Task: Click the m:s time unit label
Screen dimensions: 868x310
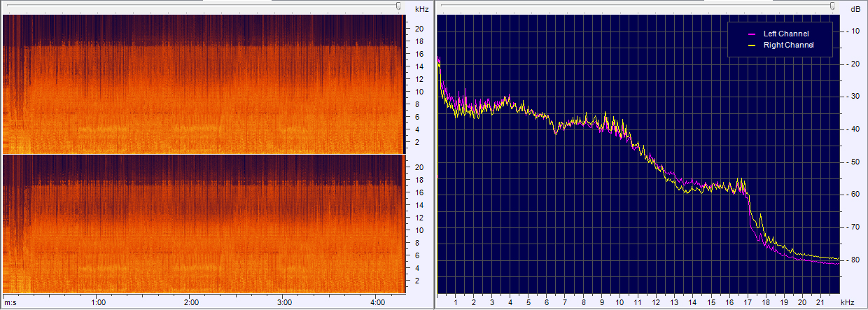Action: point(10,302)
